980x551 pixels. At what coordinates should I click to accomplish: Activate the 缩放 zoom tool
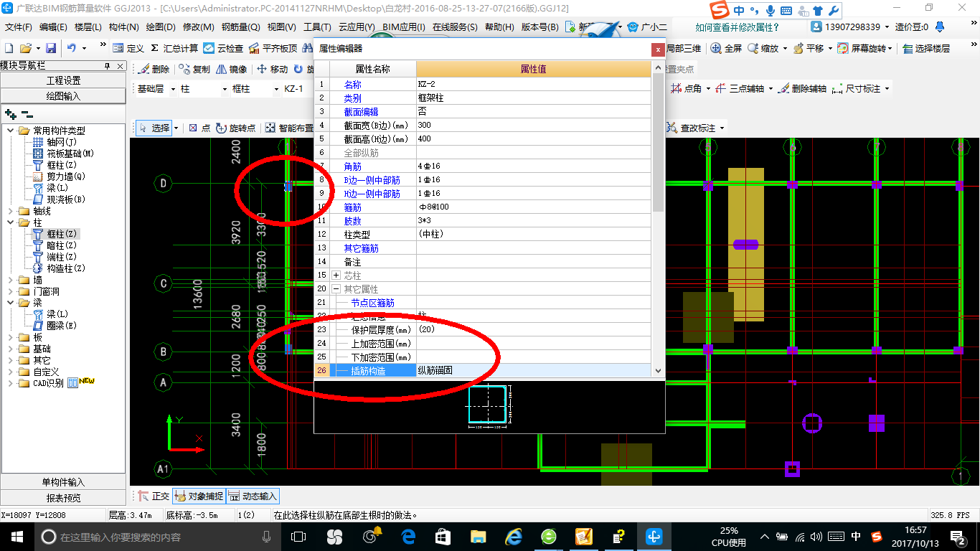[763, 48]
